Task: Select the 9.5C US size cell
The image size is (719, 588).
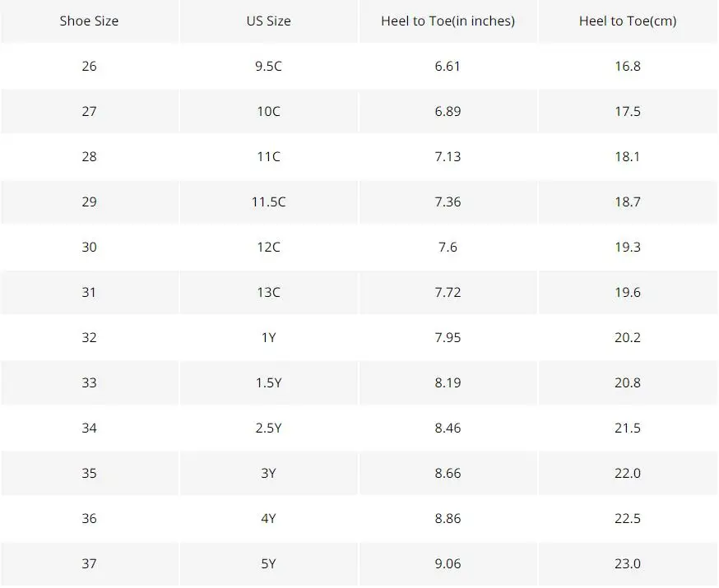Action: 268,66
